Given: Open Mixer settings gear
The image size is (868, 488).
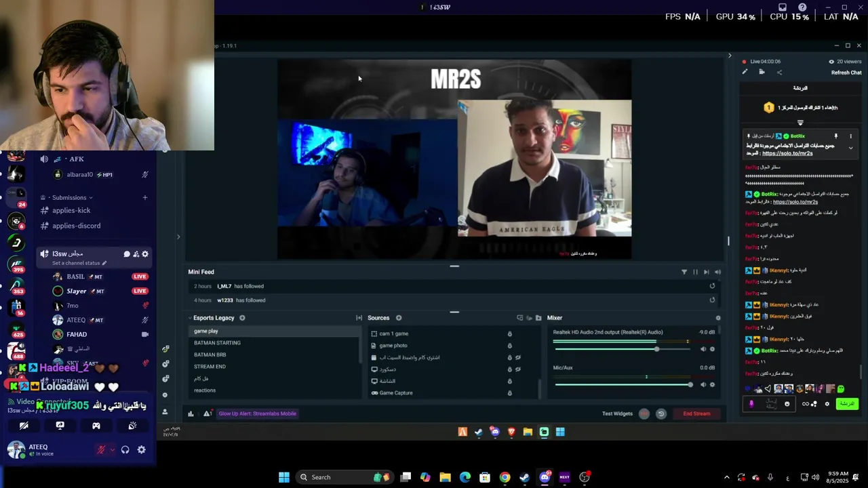Looking at the screenshot, I should (x=718, y=318).
